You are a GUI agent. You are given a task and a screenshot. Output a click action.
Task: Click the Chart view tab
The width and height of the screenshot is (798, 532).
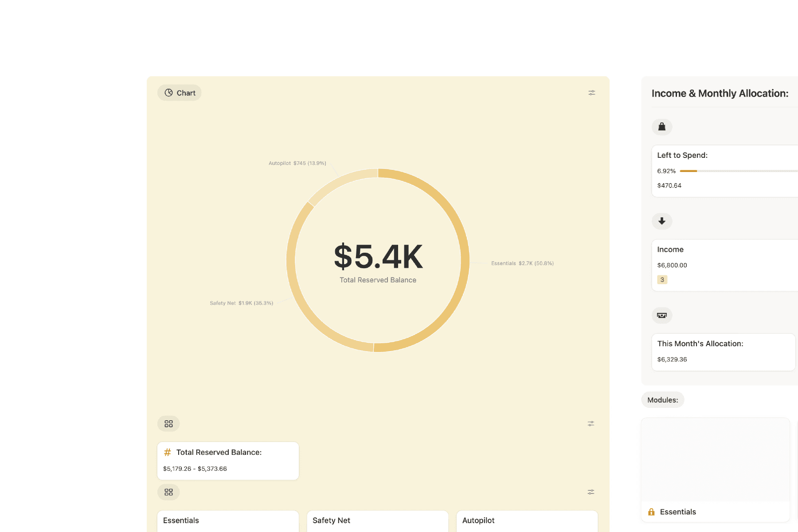180,93
